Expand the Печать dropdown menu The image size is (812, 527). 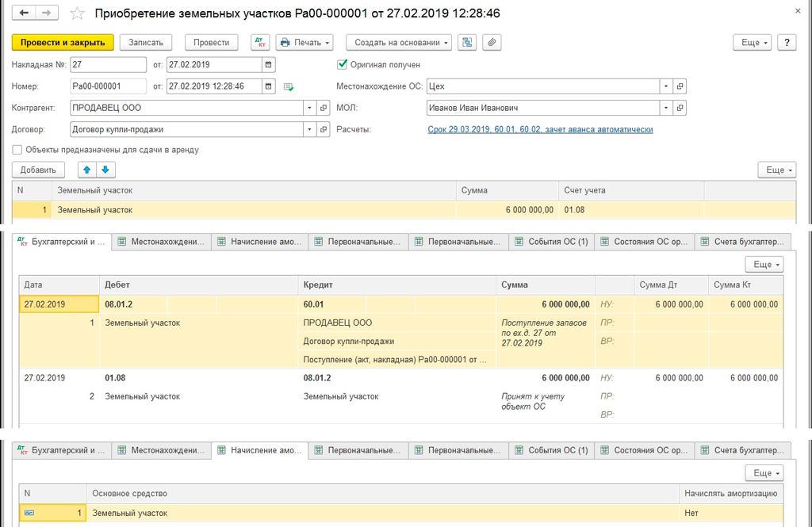[x=304, y=43]
